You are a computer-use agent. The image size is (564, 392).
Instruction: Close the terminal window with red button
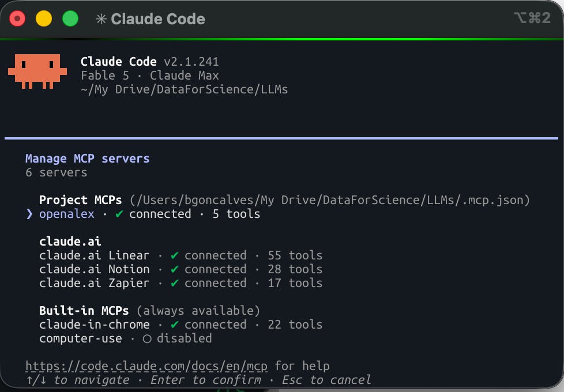[x=17, y=18]
